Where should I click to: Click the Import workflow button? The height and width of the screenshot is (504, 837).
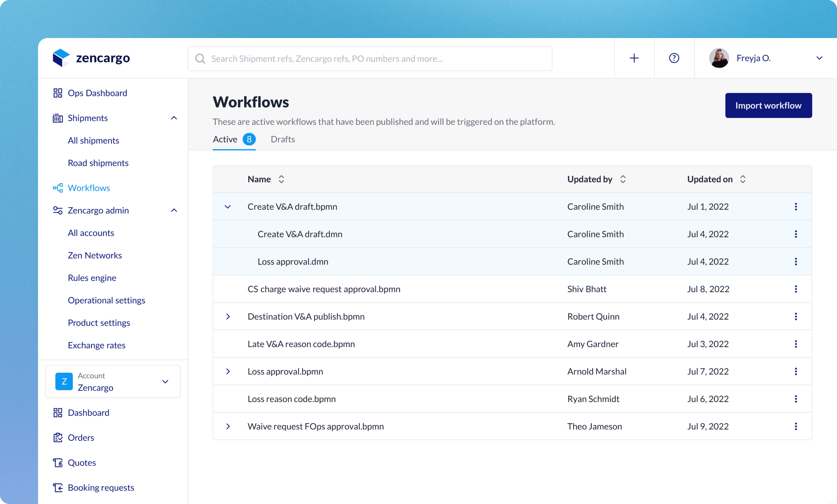pyautogui.click(x=768, y=105)
